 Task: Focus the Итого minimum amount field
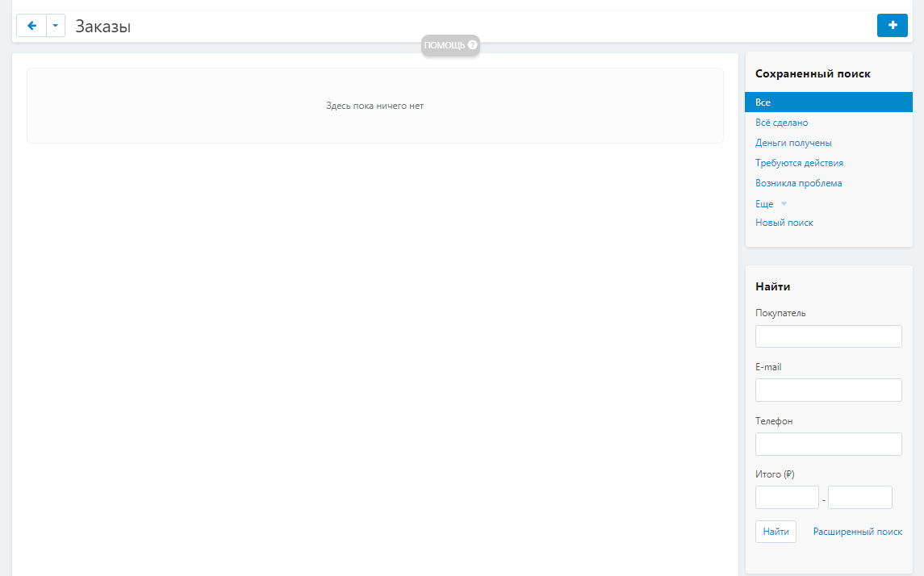click(x=788, y=497)
